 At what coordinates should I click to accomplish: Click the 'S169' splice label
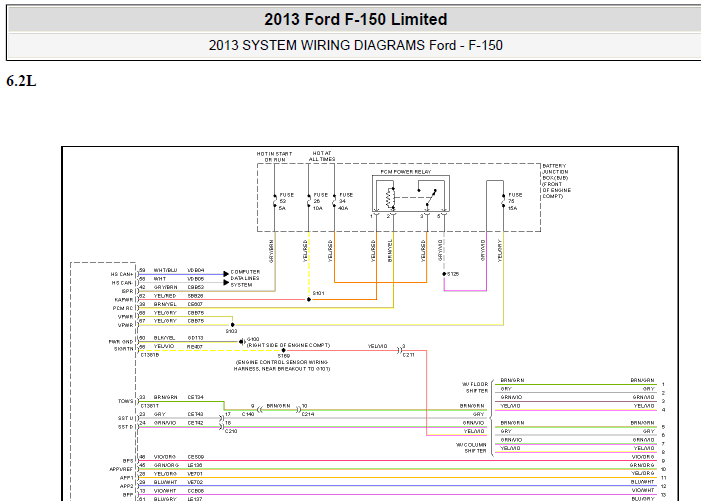tap(284, 356)
